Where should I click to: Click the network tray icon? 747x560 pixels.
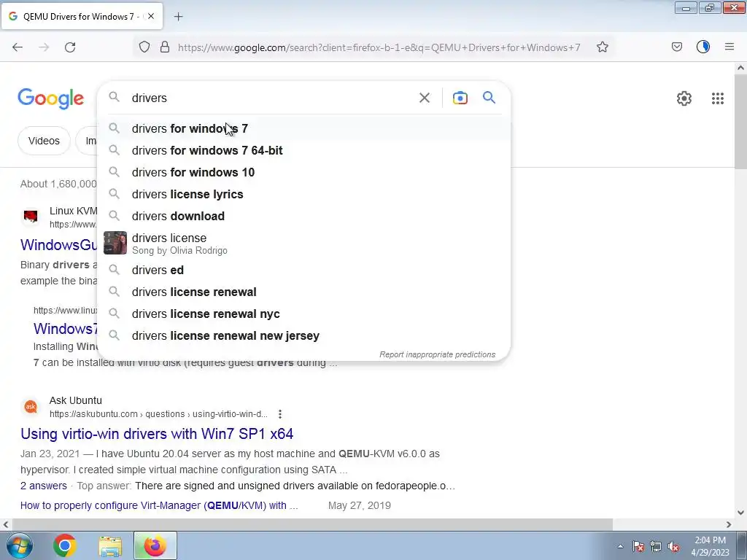656,546
